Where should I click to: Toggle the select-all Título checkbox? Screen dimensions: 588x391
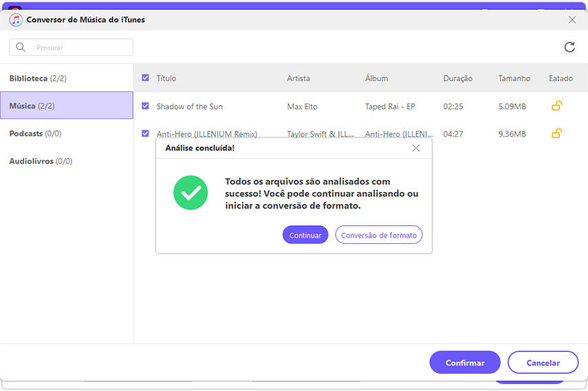pyautogui.click(x=145, y=78)
